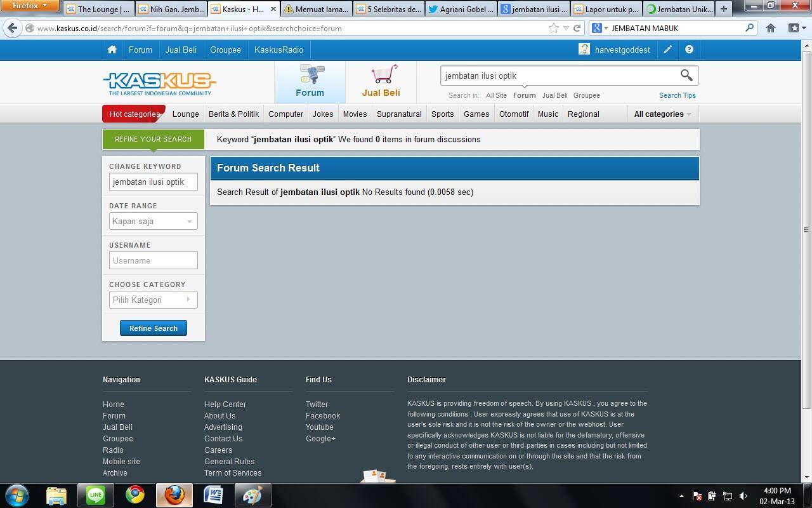812x508 pixels.
Task: Click the KASKUS logo
Action: pos(159,83)
